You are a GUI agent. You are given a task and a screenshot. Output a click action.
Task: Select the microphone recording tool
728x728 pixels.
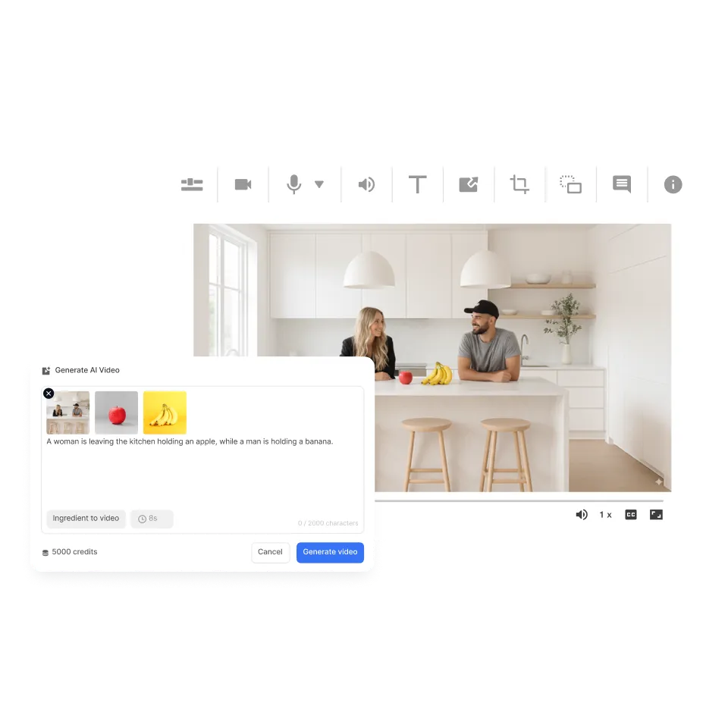pos(294,184)
